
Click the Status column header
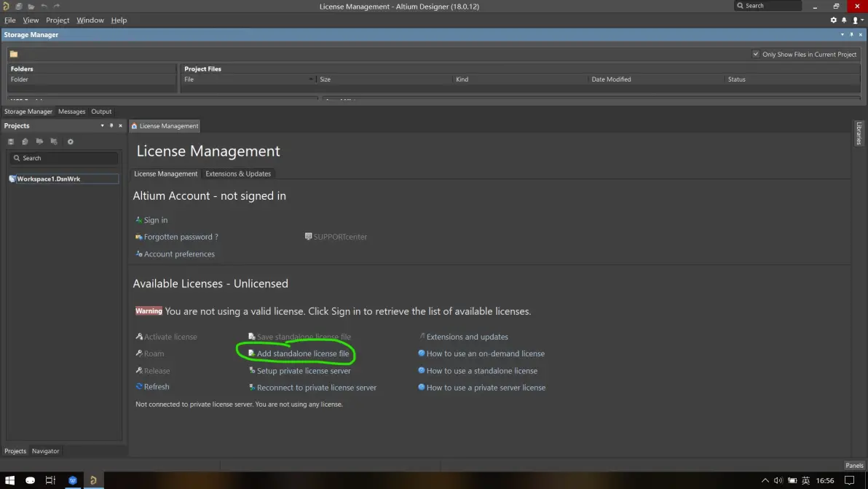pyautogui.click(x=792, y=79)
